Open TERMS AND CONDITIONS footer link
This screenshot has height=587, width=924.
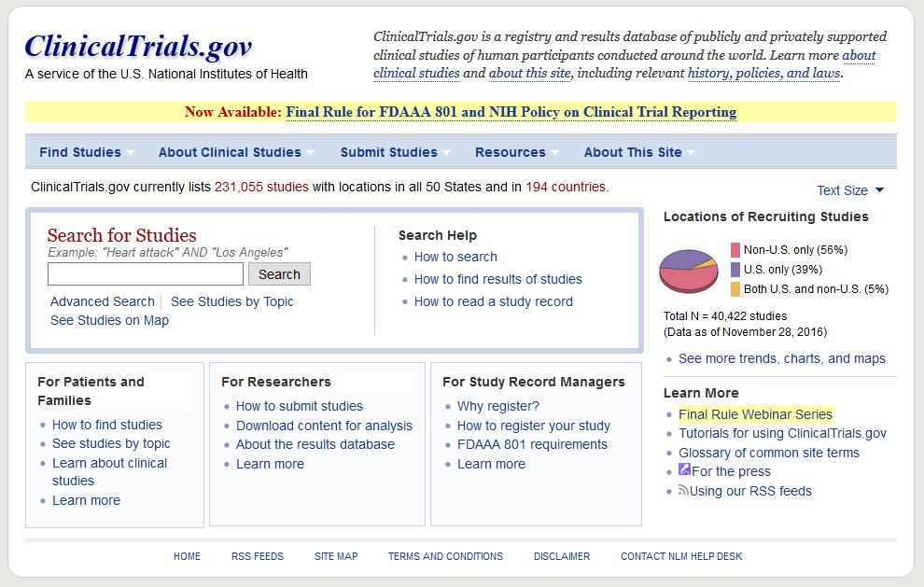(x=445, y=556)
